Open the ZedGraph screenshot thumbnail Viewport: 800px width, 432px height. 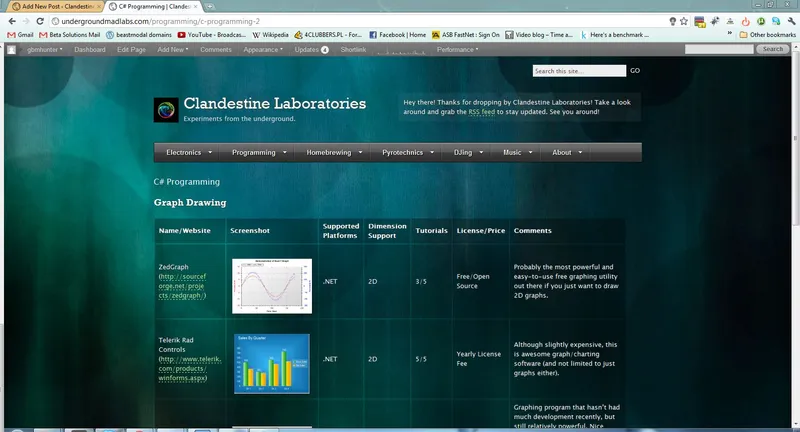click(x=271, y=285)
